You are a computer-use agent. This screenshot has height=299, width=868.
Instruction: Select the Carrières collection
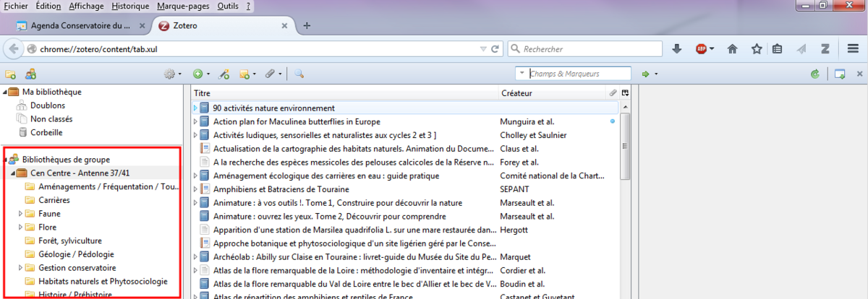pyautogui.click(x=54, y=200)
